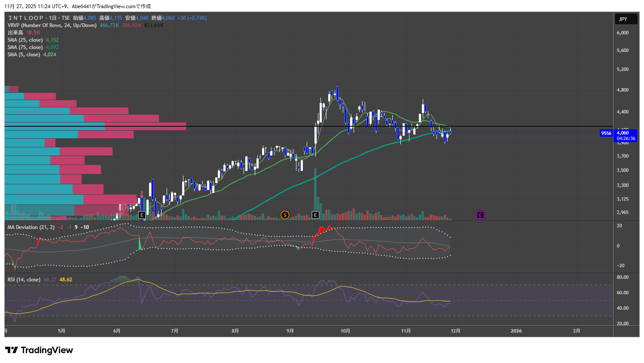Click the purple upcoming earnings E marker

(480, 215)
